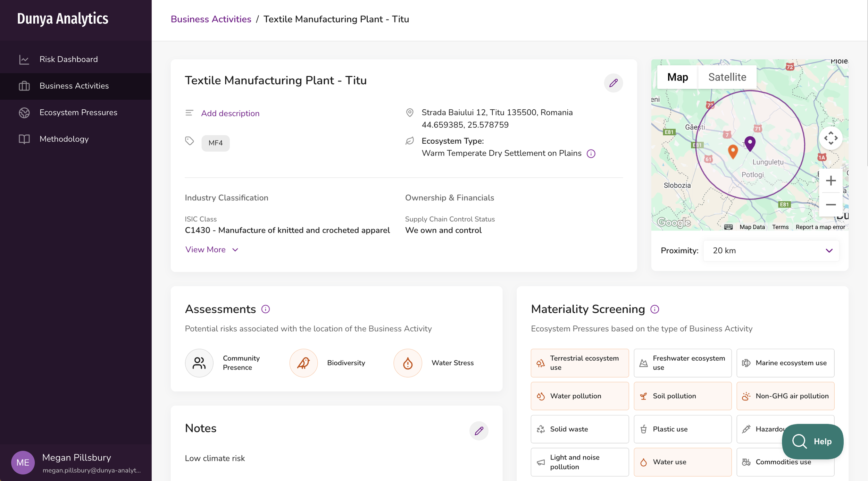
Task: Open the Water Stress assessment icon
Action: pyautogui.click(x=408, y=363)
